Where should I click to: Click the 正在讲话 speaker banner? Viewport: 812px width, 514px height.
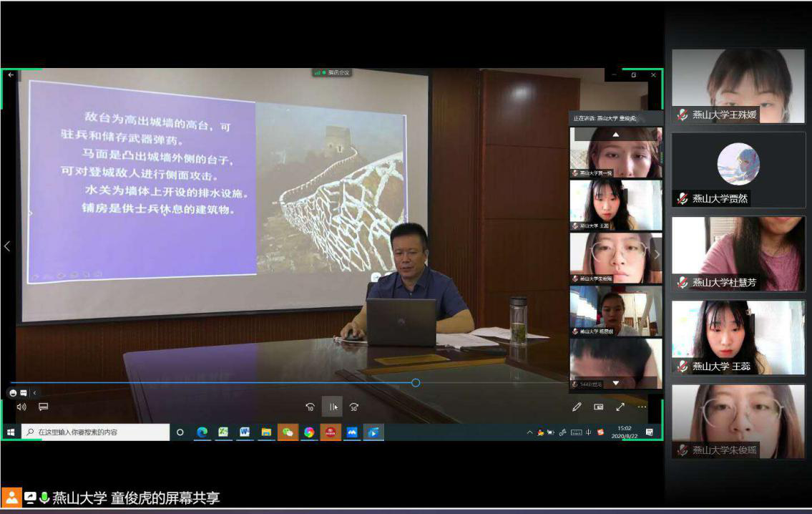(615, 118)
